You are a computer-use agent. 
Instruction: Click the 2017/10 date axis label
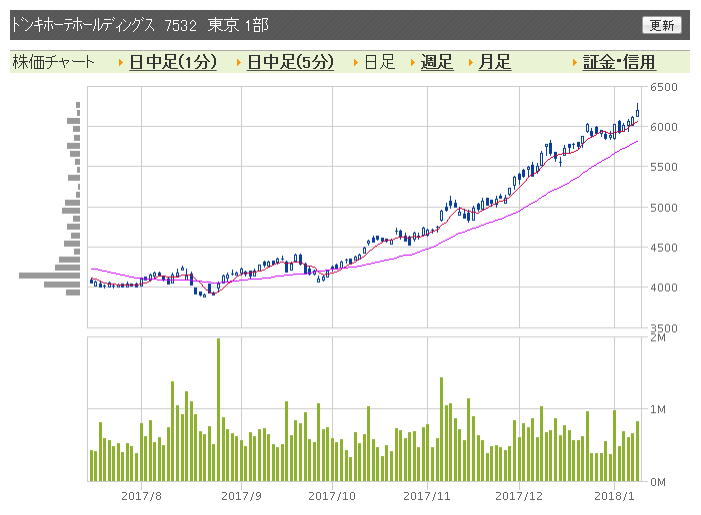point(332,496)
